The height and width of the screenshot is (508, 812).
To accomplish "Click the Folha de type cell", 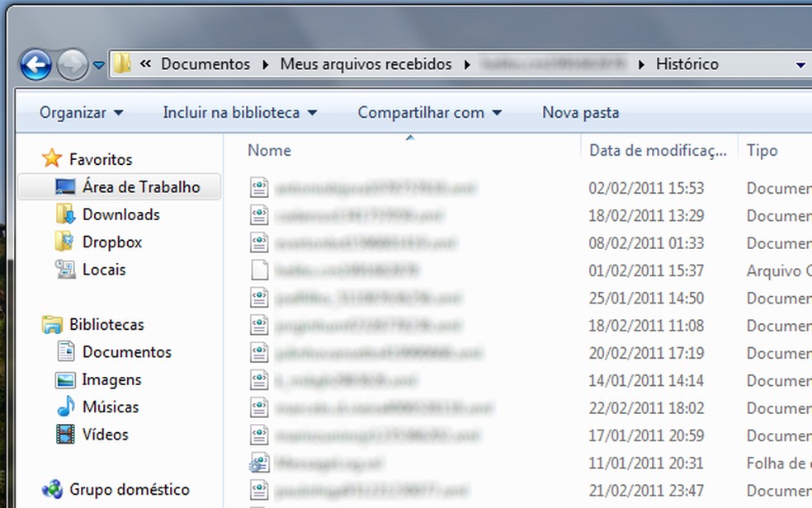I will tap(779, 463).
